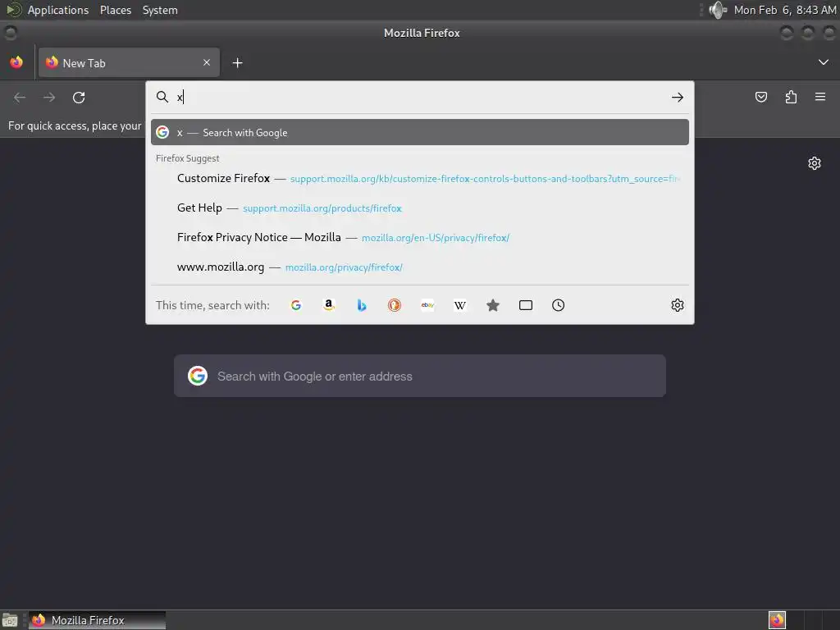Viewport: 840px width, 630px height.
Task: Click the back navigation arrow
Action: coord(20,98)
